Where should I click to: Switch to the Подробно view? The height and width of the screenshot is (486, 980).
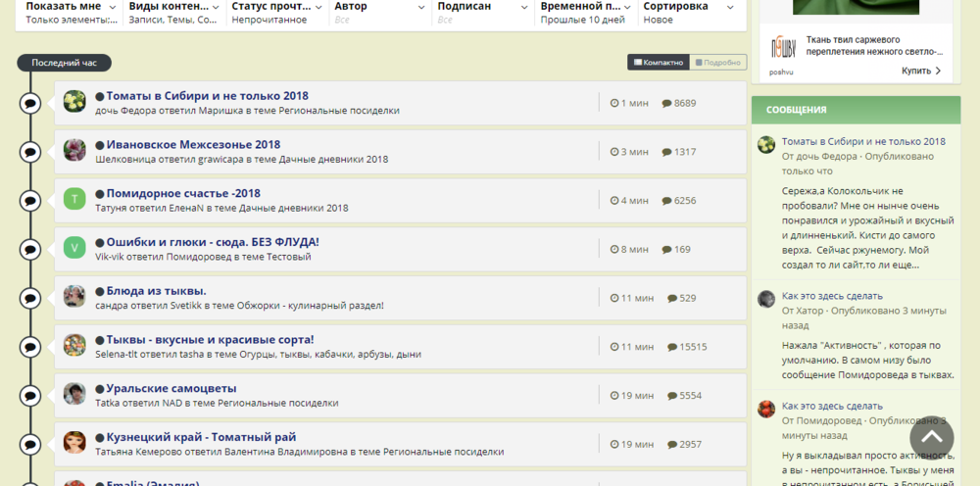pyautogui.click(x=717, y=63)
